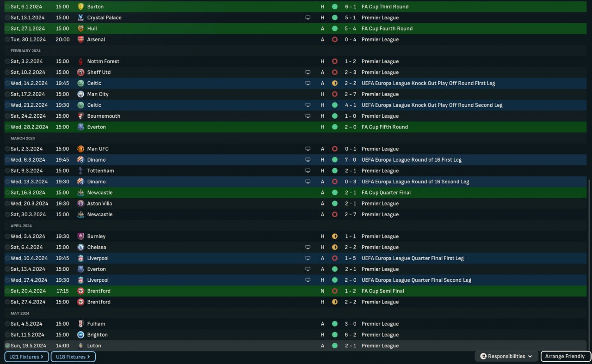Toggle selection circle for Wed 28.2.2024 Everton
This screenshot has height=364, width=592.
pos(7,127)
